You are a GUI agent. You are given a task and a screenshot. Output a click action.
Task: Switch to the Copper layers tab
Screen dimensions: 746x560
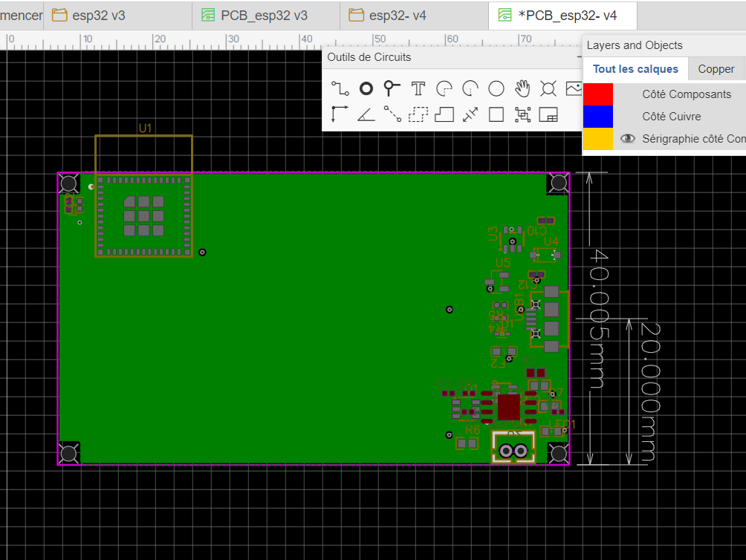point(716,69)
